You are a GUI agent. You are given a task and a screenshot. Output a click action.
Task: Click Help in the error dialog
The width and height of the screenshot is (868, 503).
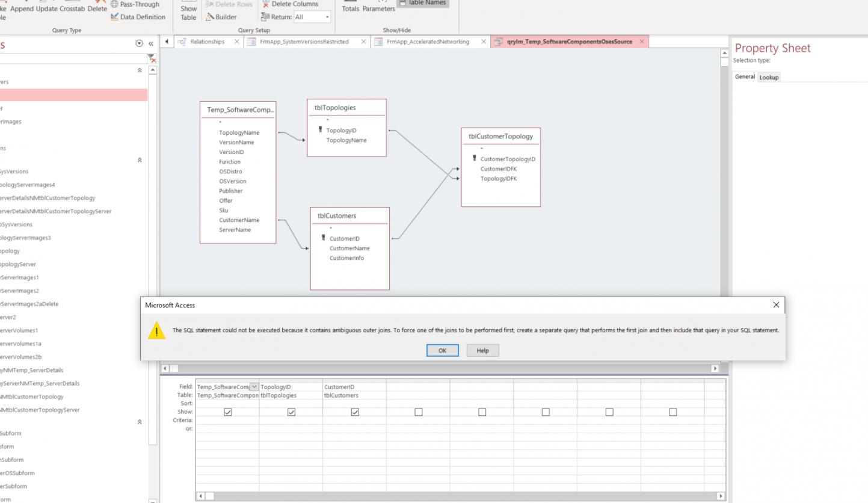[482, 350]
